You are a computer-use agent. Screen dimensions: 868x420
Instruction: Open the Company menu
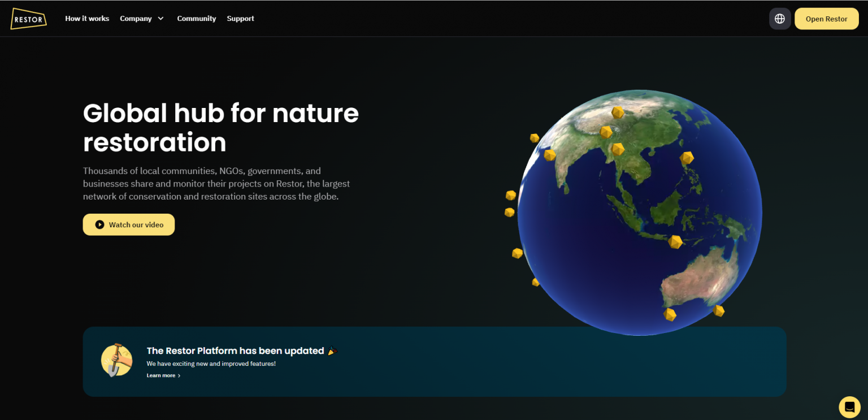pyautogui.click(x=142, y=19)
